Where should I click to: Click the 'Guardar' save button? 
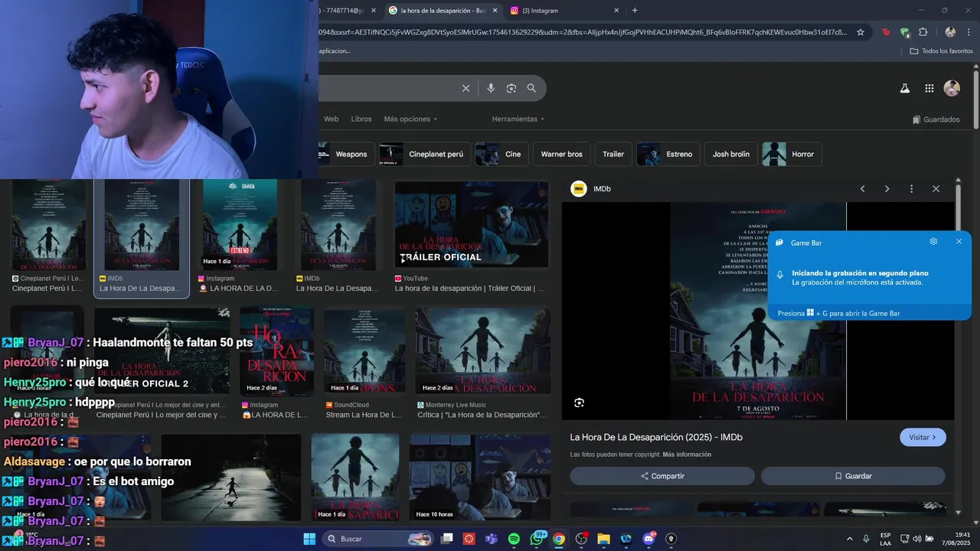(853, 476)
